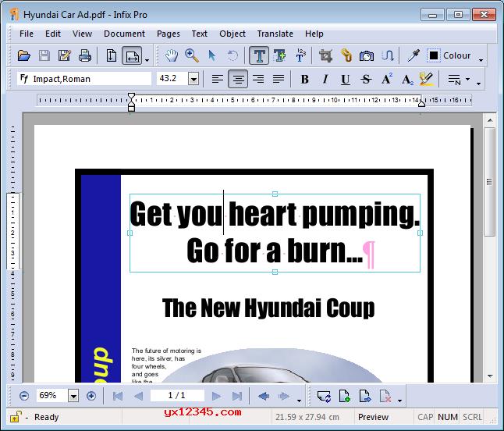This screenshot has width=504, height=431.
Task: Click the text flow link tool
Action: [x=388, y=55]
